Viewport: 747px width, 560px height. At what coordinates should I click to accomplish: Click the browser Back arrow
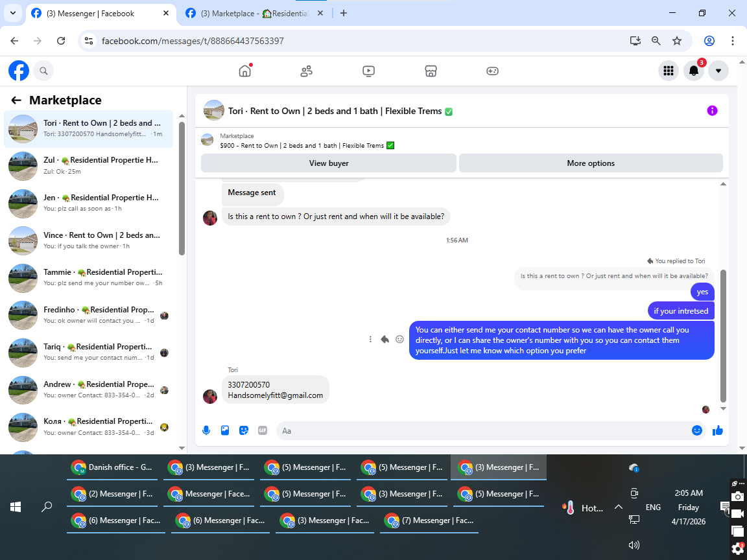pyautogui.click(x=15, y=41)
